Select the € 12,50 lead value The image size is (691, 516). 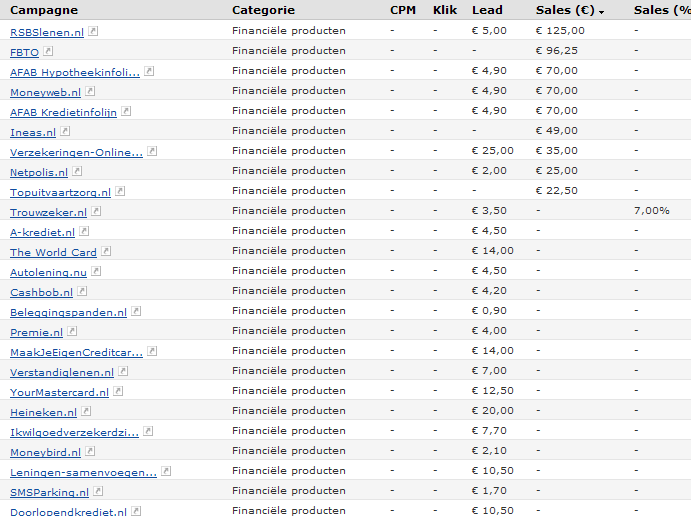point(492,391)
